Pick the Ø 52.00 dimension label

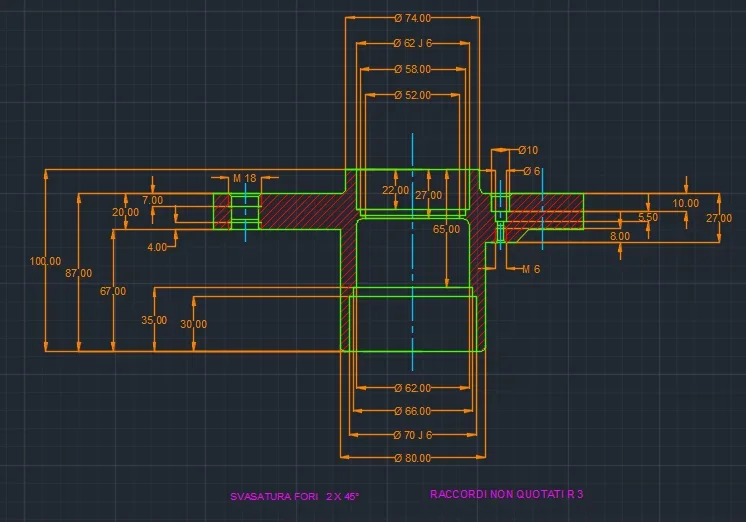tap(412, 95)
